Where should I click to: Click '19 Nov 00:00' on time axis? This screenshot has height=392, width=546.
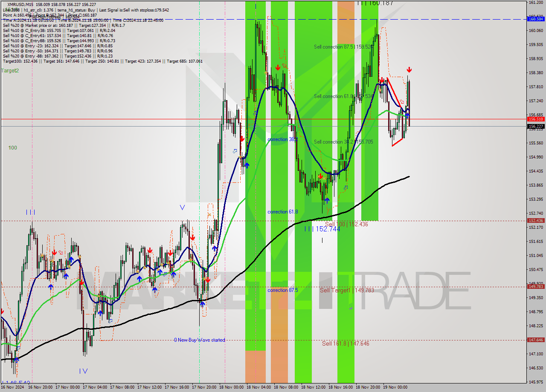[395, 387]
